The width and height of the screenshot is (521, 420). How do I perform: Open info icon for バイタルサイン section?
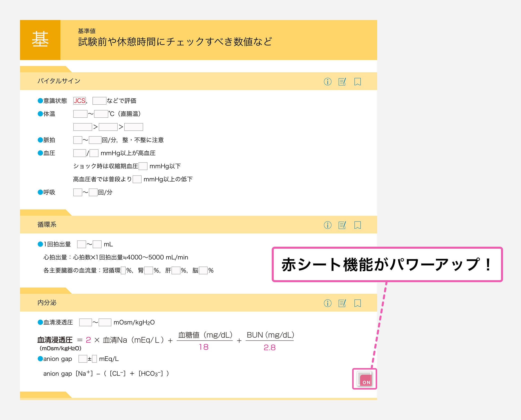(327, 82)
